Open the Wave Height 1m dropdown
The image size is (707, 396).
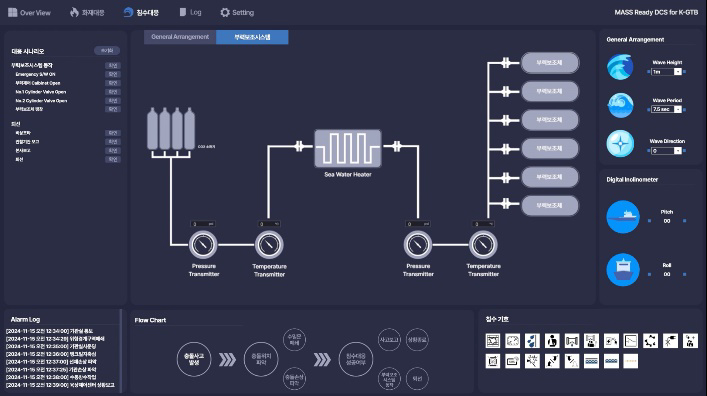pos(667,72)
